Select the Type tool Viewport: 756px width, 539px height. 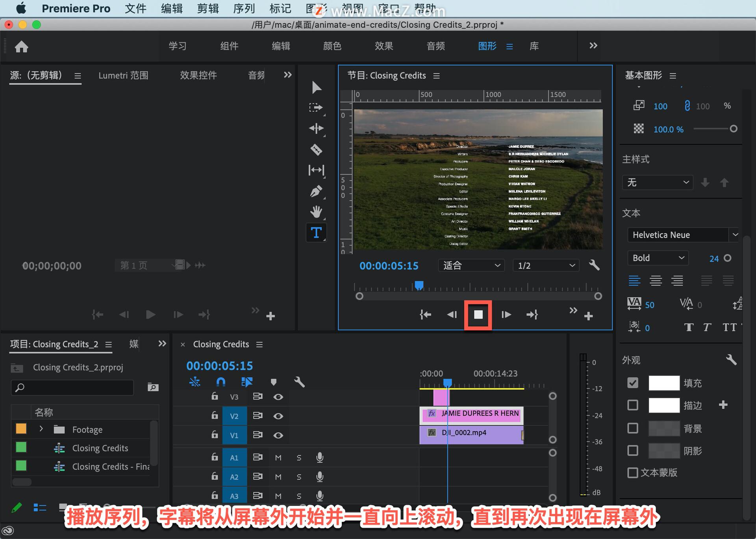coord(316,233)
